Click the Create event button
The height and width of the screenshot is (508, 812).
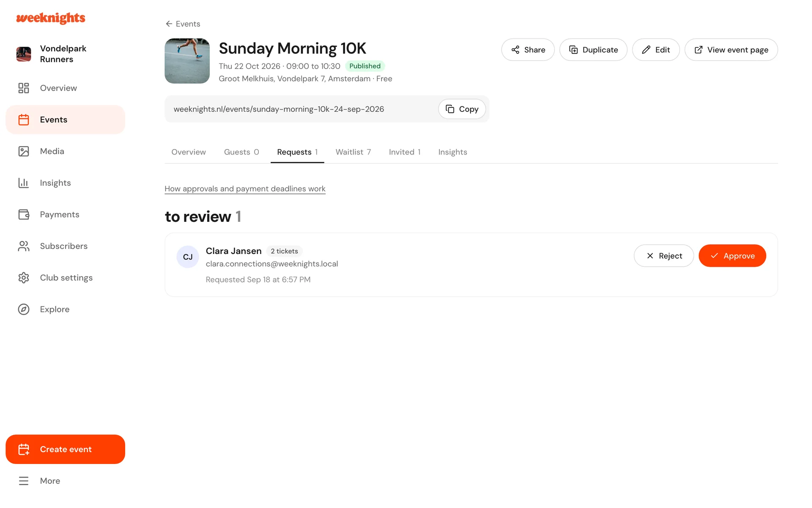tap(65, 449)
